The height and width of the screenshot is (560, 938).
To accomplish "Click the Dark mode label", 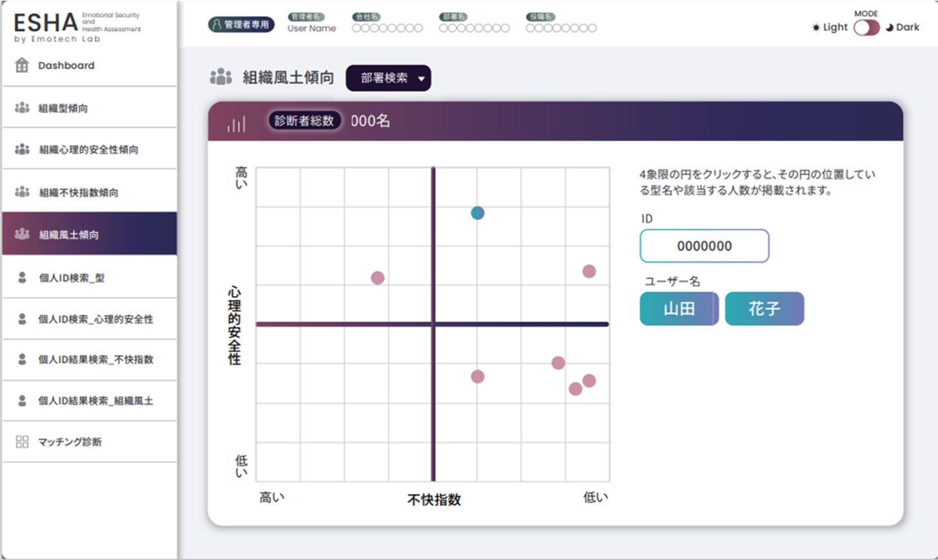I will (x=908, y=27).
